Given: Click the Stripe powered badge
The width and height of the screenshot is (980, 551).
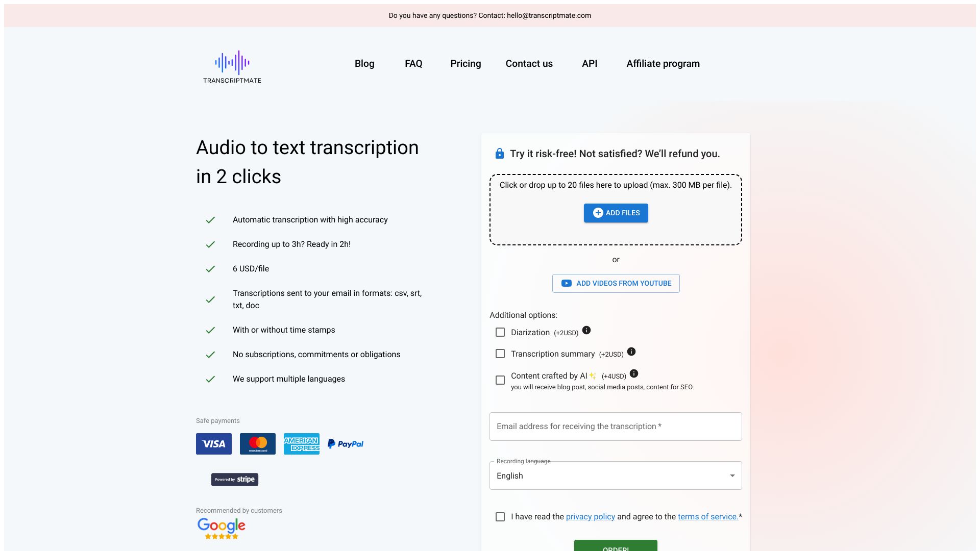Looking at the screenshot, I should [234, 479].
